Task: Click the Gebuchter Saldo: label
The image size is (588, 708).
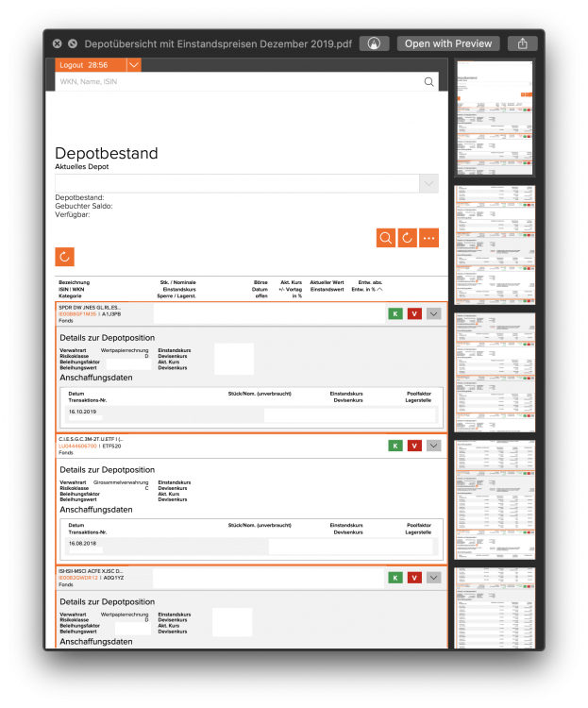Action: click(84, 206)
